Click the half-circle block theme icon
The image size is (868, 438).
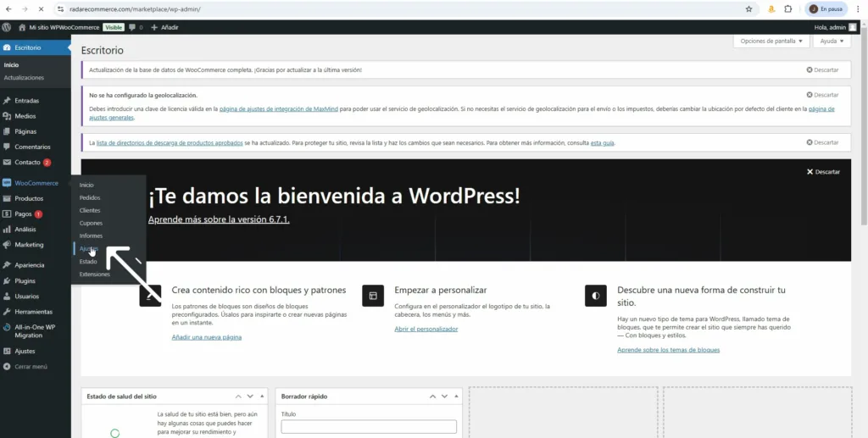pos(596,296)
